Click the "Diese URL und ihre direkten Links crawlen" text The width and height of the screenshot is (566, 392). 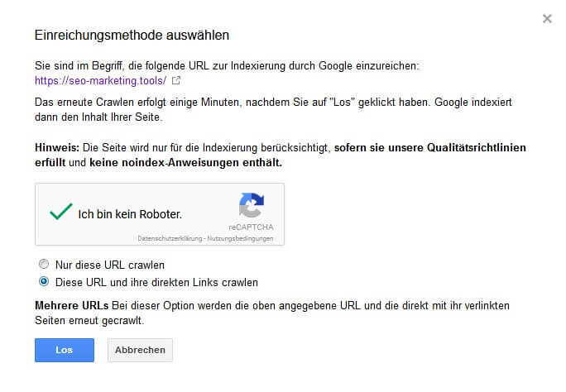click(156, 282)
